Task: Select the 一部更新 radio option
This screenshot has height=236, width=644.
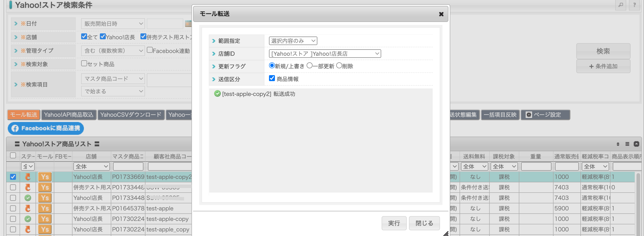Action: 310,66
